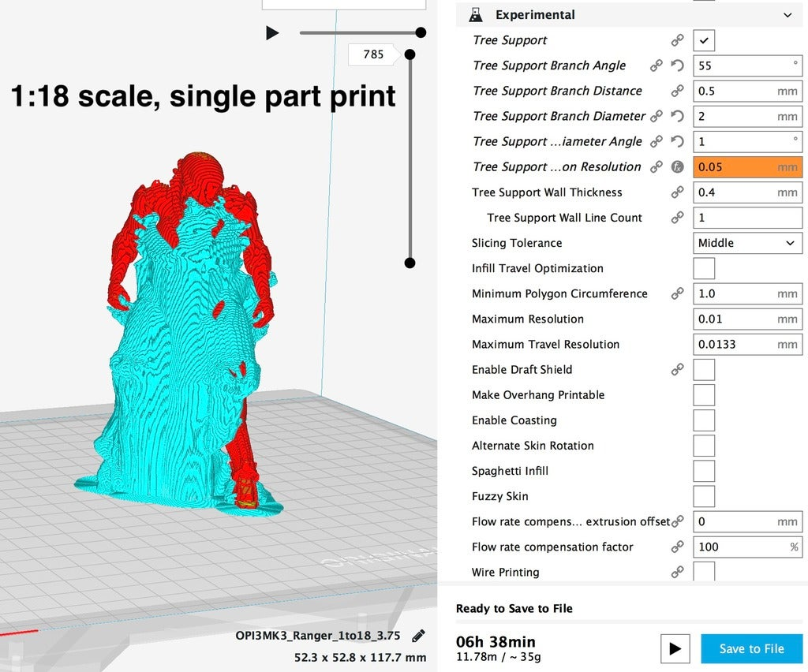Viewport: 808px width, 672px height.
Task: Click link icon for Tree Support Branch Angle
Action: pos(656,65)
